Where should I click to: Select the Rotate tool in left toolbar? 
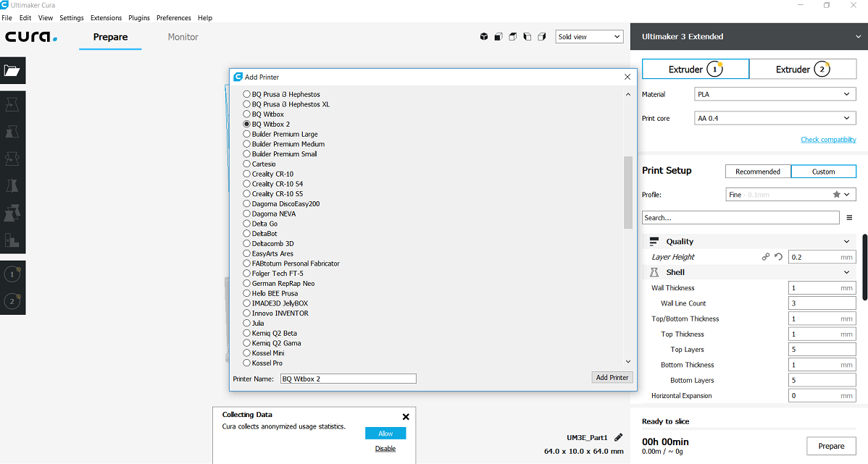pos(12,159)
